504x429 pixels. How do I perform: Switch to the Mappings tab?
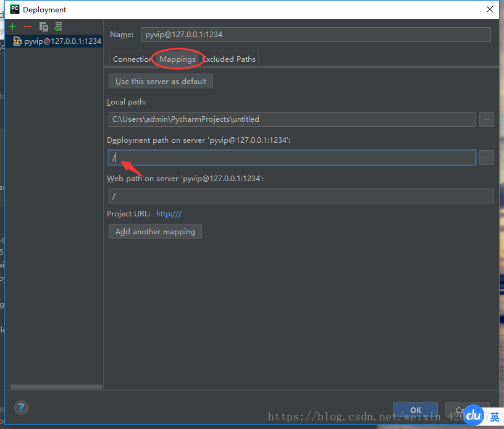177,59
